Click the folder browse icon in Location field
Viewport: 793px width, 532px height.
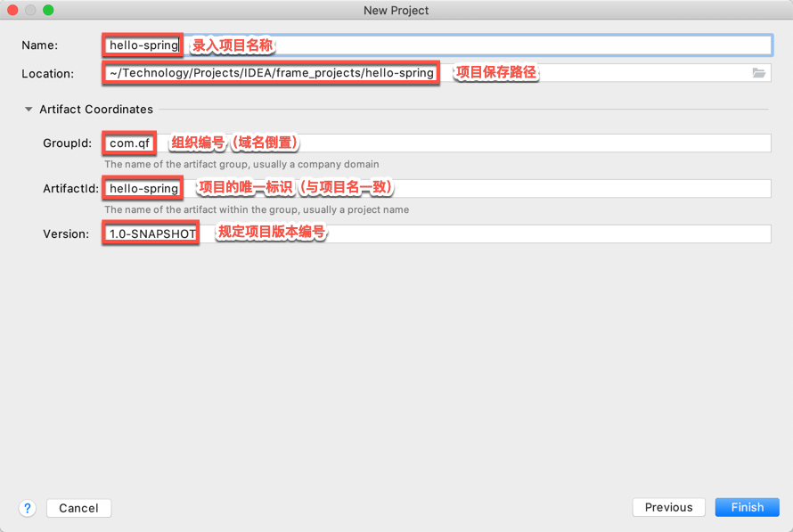[758, 73]
